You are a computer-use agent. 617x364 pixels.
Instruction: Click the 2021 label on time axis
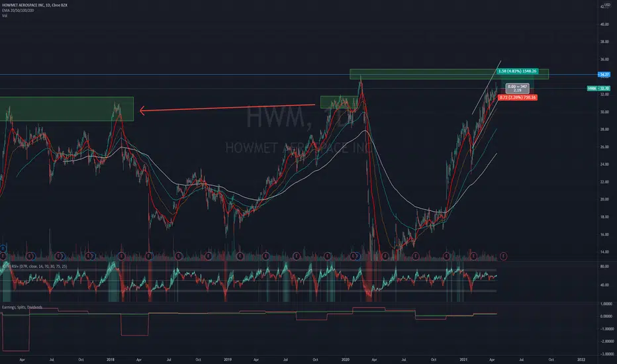tap(463, 359)
